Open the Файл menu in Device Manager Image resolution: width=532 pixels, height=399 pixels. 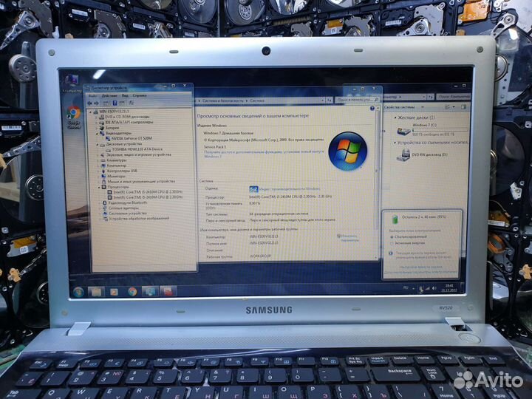pos(92,95)
